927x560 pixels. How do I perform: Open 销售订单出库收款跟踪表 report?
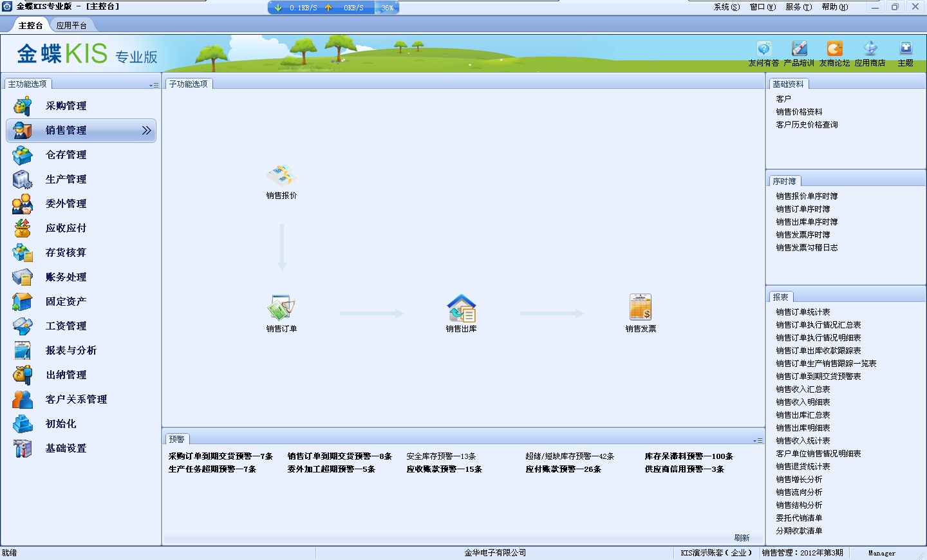[x=818, y=351]
